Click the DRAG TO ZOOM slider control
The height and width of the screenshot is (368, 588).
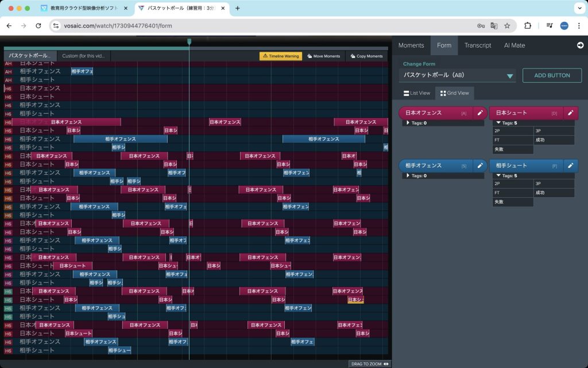(370, 364)
